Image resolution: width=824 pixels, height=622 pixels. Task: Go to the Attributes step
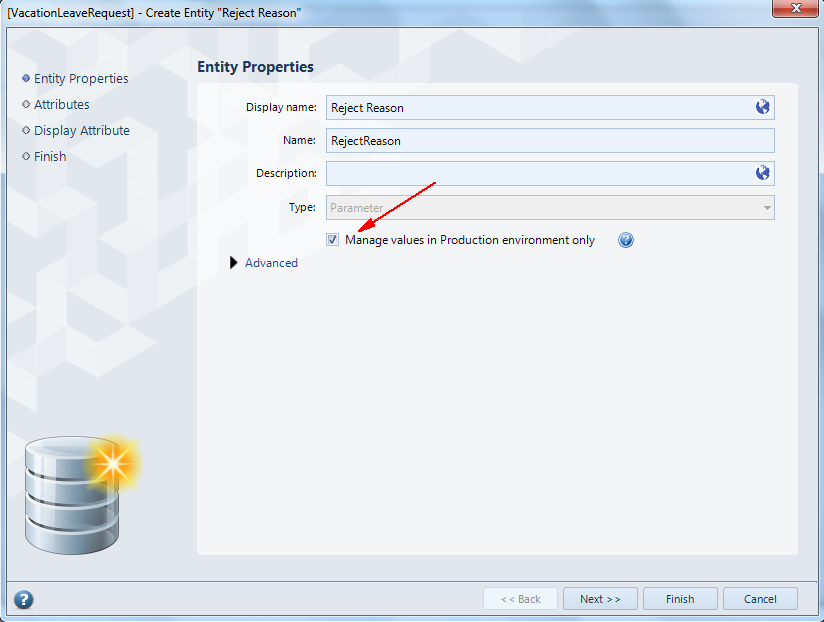(x=61, y=105)
